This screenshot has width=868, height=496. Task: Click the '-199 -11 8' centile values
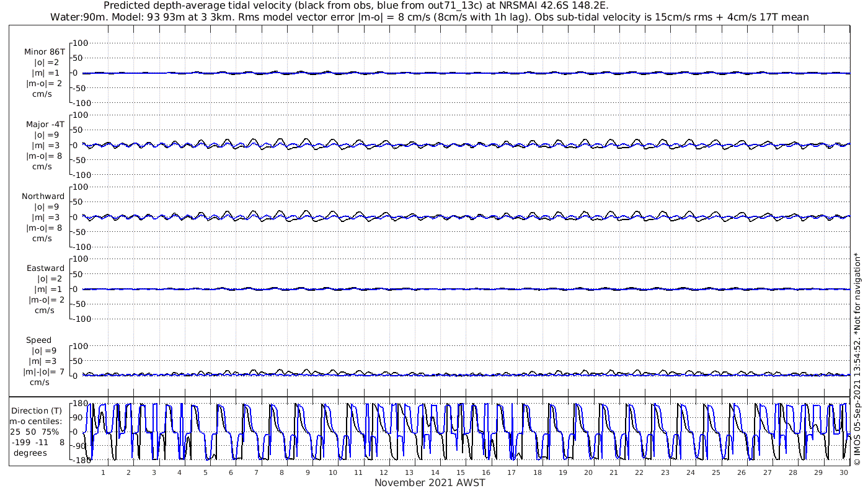pos(37,442)
